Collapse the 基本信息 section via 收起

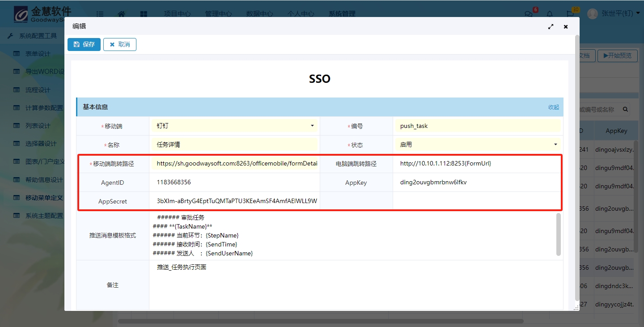click(x=553, y=107)
